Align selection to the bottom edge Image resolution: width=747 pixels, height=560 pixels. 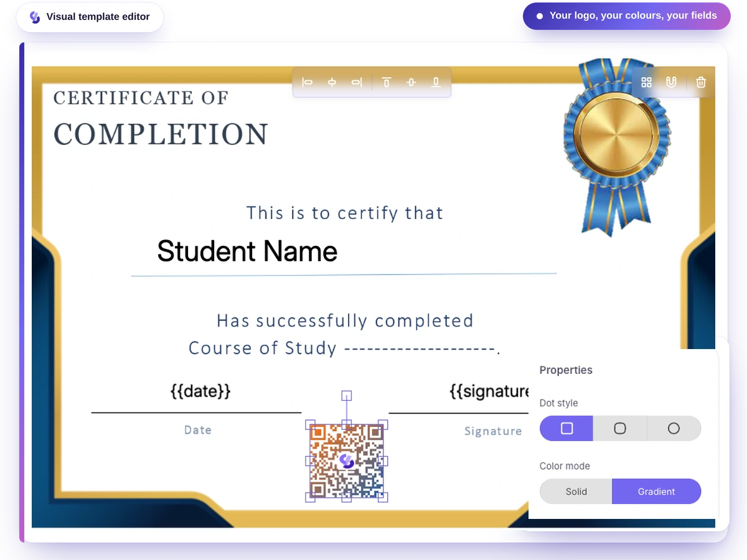click(436, 82)
